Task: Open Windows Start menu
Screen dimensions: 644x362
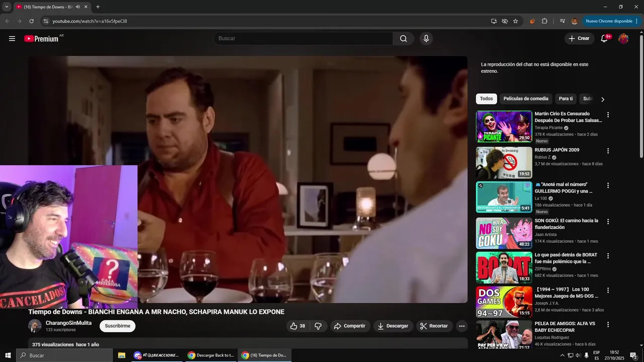Action: (8, 355)
